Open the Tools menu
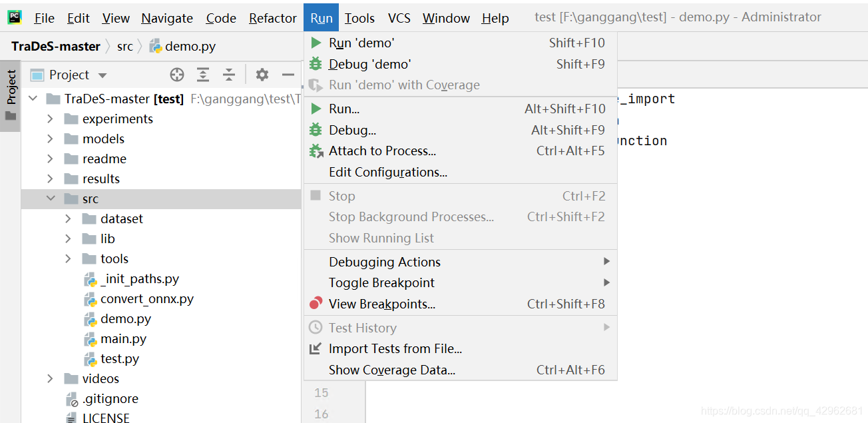 [359, 18]
